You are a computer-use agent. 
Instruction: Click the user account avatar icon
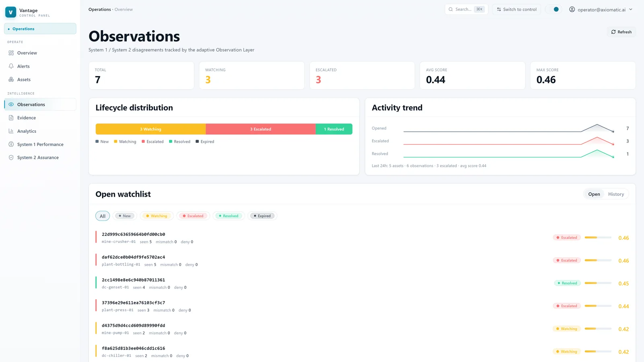click(572, 9)
